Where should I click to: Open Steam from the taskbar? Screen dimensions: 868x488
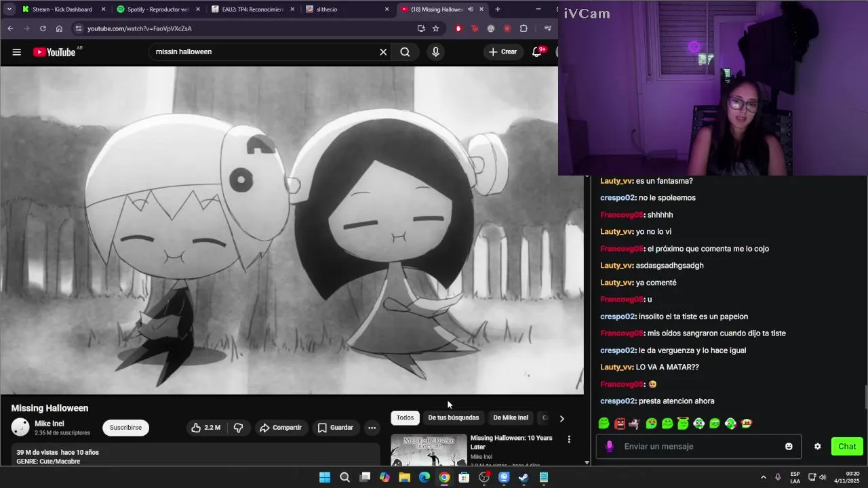point(524,477)
